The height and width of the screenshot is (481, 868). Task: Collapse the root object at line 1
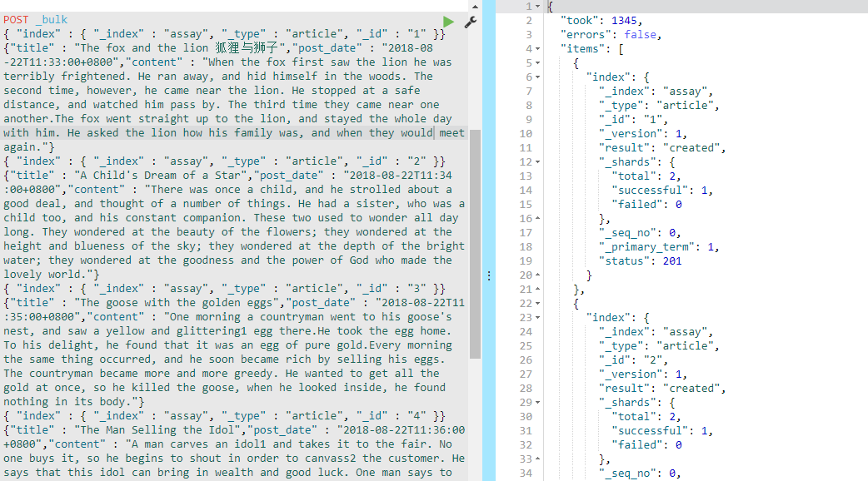[538, 7]
